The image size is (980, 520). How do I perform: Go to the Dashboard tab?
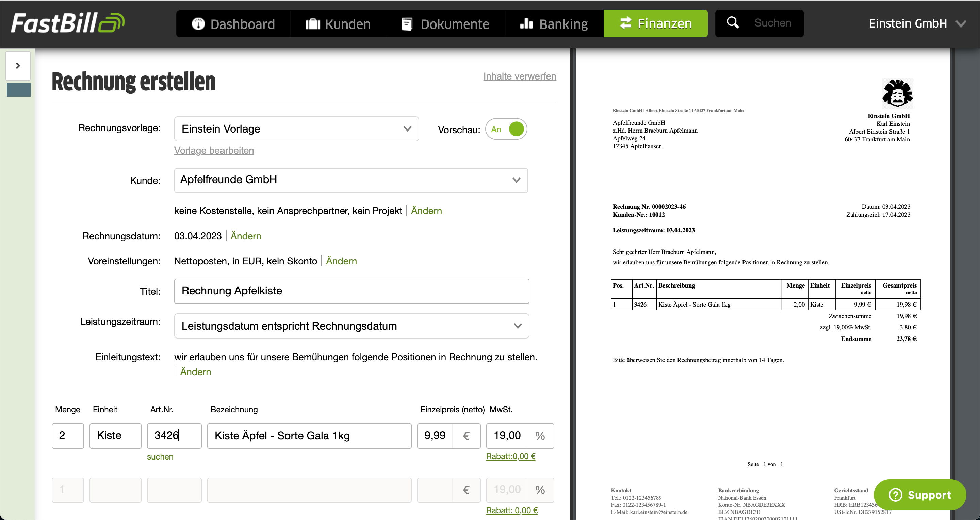233,24
